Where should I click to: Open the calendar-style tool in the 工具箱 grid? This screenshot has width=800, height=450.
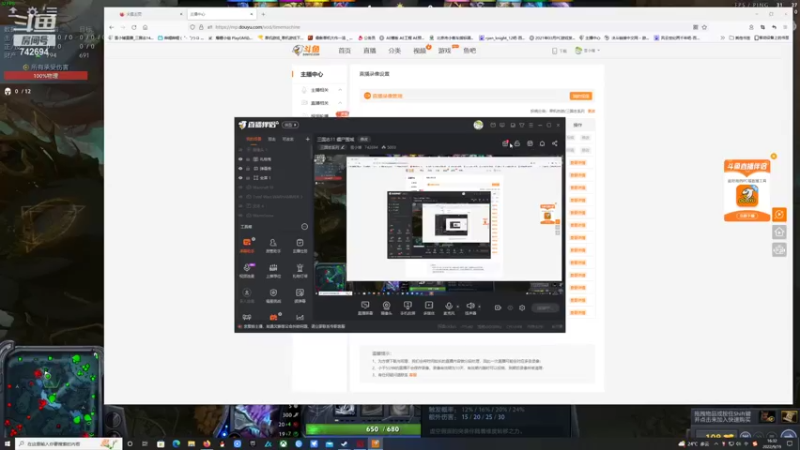point(299,244)
